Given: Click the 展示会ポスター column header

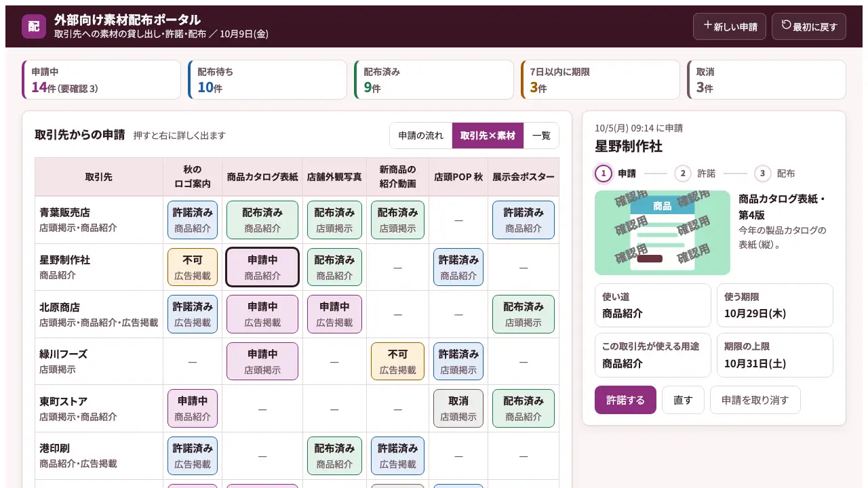Looking at the screenshot, I should [x=524, y=177].
